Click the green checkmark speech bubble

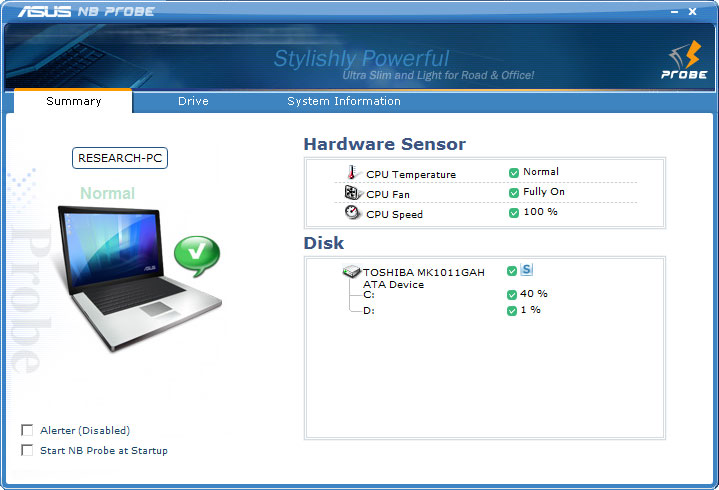click(197, 255)
